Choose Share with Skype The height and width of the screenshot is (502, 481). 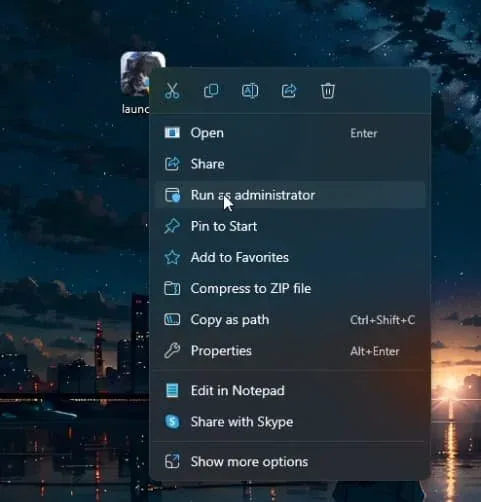290,422
